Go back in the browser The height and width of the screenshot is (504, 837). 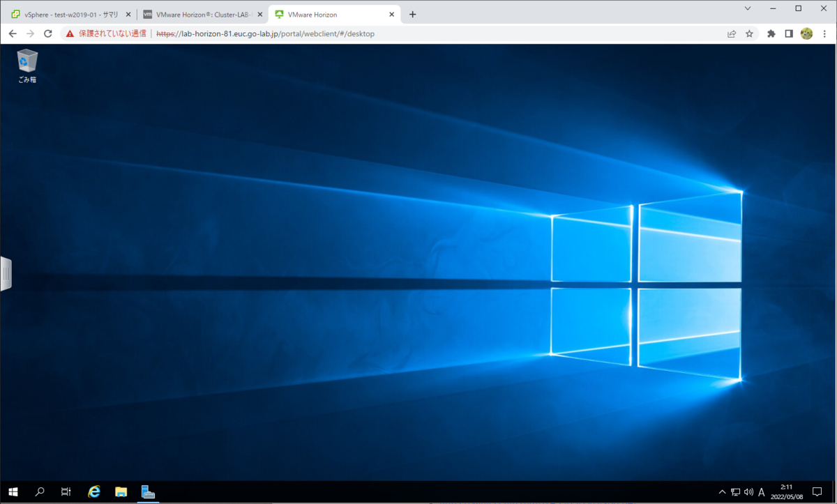coord(13,33)
